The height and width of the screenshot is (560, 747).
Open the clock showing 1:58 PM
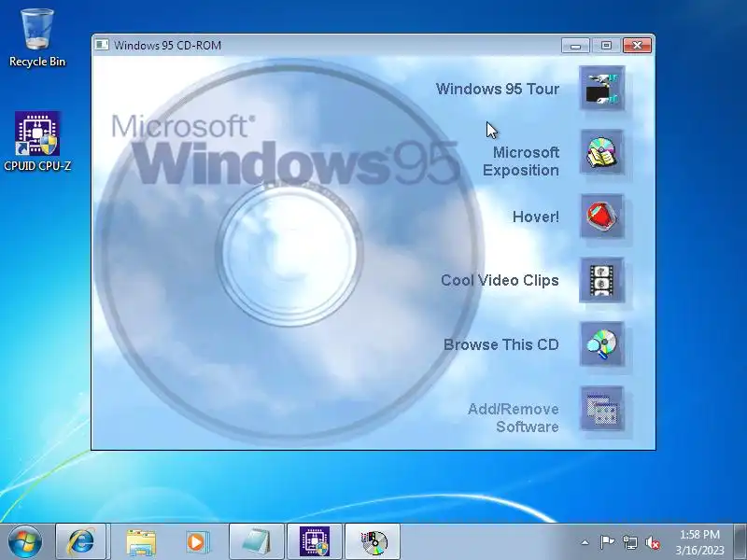(699, 542)
